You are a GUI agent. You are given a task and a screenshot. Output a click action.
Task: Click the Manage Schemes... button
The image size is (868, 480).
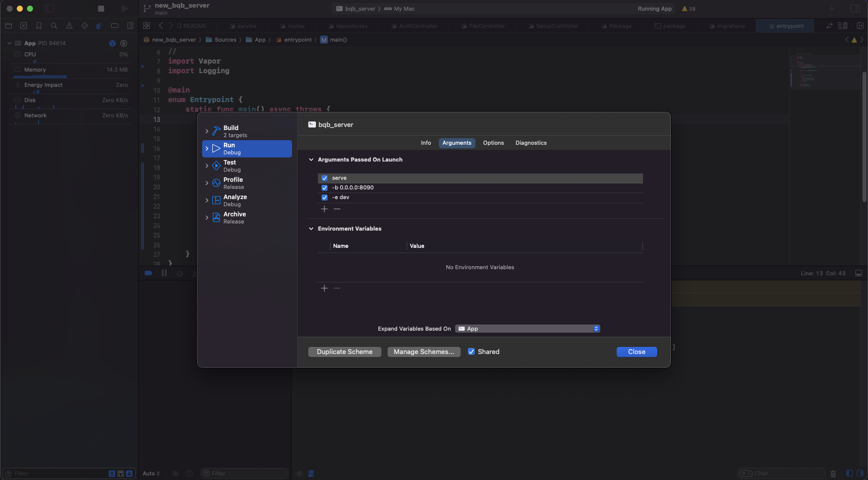pos(424,352)
